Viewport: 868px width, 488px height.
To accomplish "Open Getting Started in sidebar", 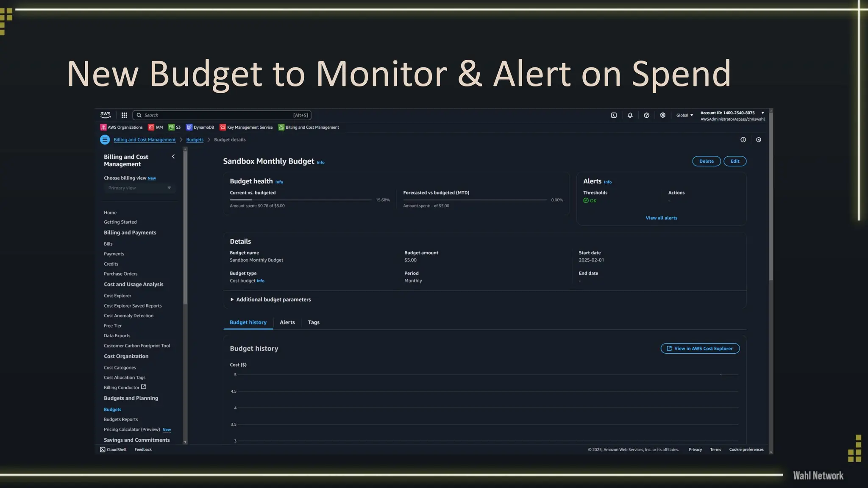I will [120, 222].
